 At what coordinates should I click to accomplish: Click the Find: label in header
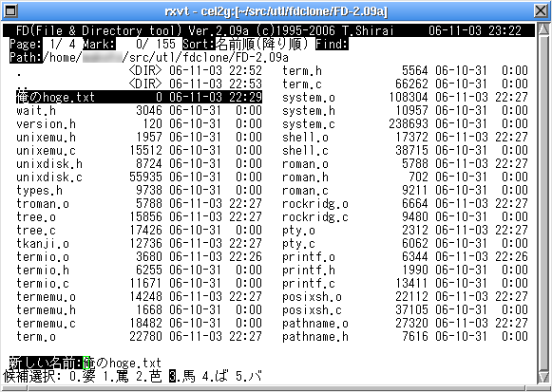pyautogui.click(x=332, y=44)
